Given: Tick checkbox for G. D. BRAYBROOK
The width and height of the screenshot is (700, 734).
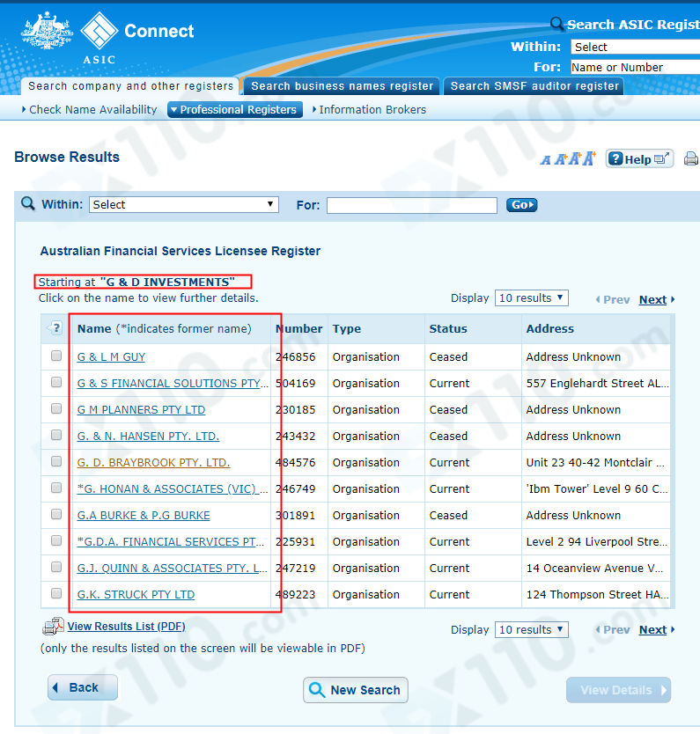Looking at the screenshot, I should coord(56,461).
